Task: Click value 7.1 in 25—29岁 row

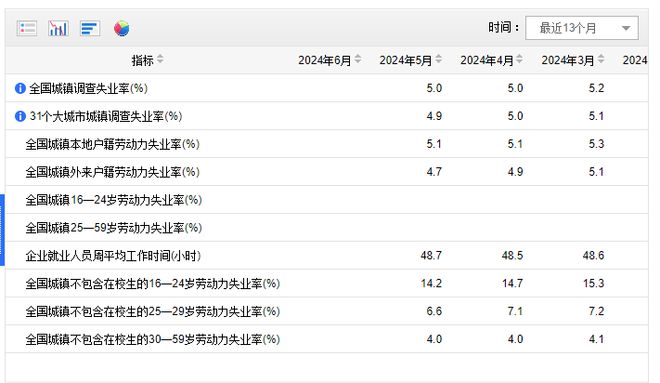Action: [515, 311]
